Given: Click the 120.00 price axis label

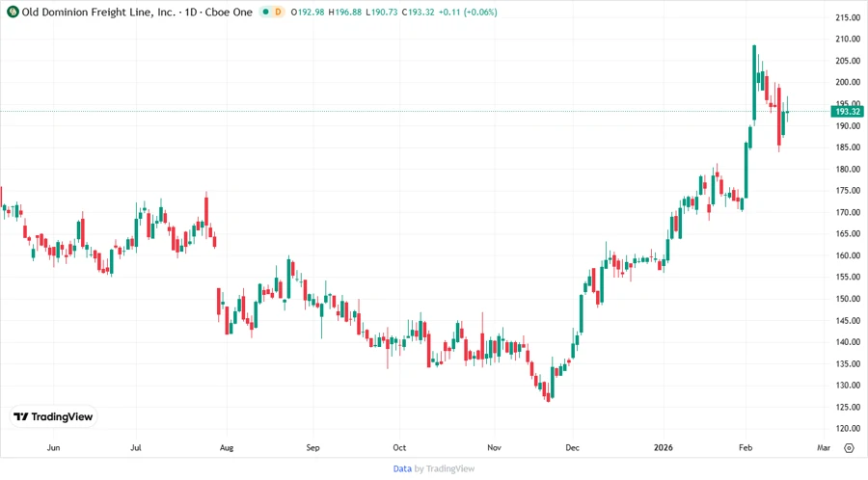Looking at the screenshot, I should [848, 429].
